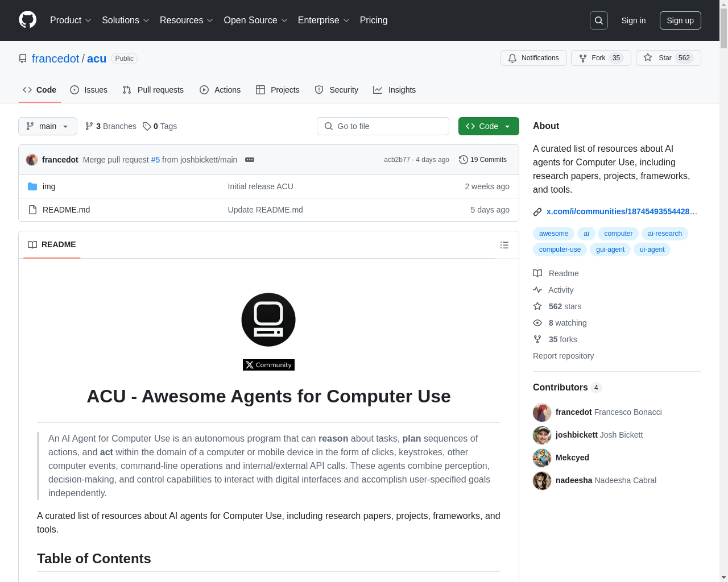Open the x.com communities link

(x=622, y=211)
